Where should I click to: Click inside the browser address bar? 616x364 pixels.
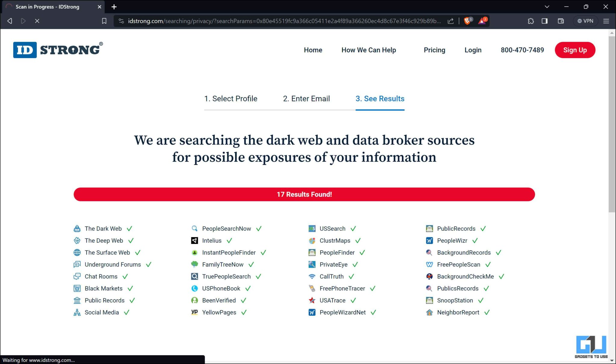coord(271,21)
